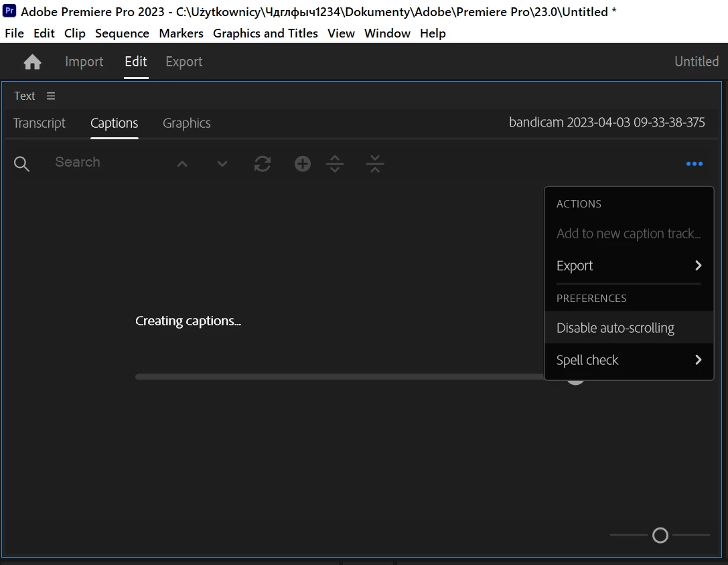Go to next search result arrow
This screenshot has height=565, width=728.
click(x=222, y=163)
